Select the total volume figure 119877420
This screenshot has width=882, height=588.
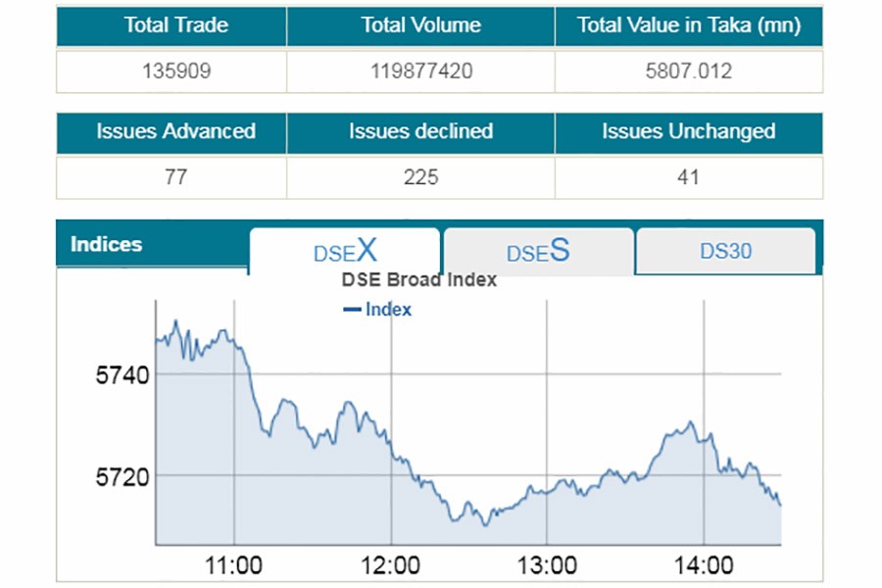[421, 69]
